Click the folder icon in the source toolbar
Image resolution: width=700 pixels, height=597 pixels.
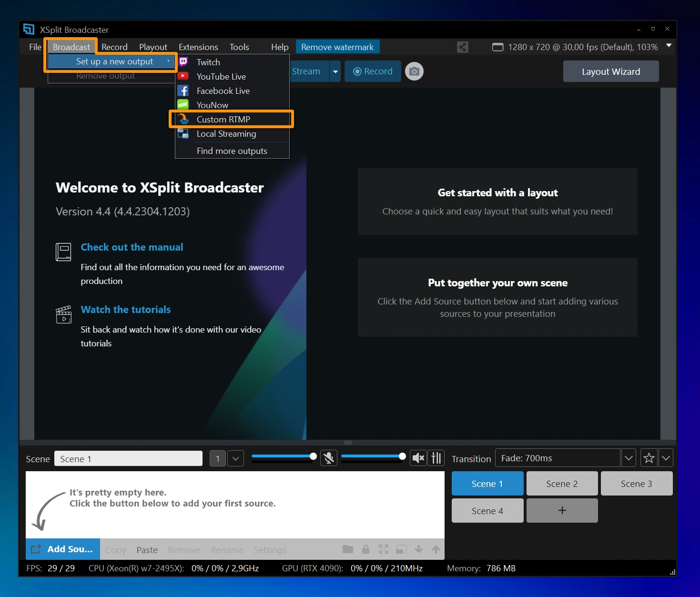click(x=347, y=549)
